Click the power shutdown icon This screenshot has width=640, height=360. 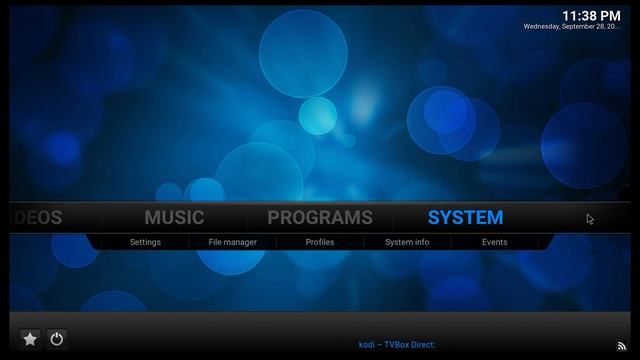point(57,339)
